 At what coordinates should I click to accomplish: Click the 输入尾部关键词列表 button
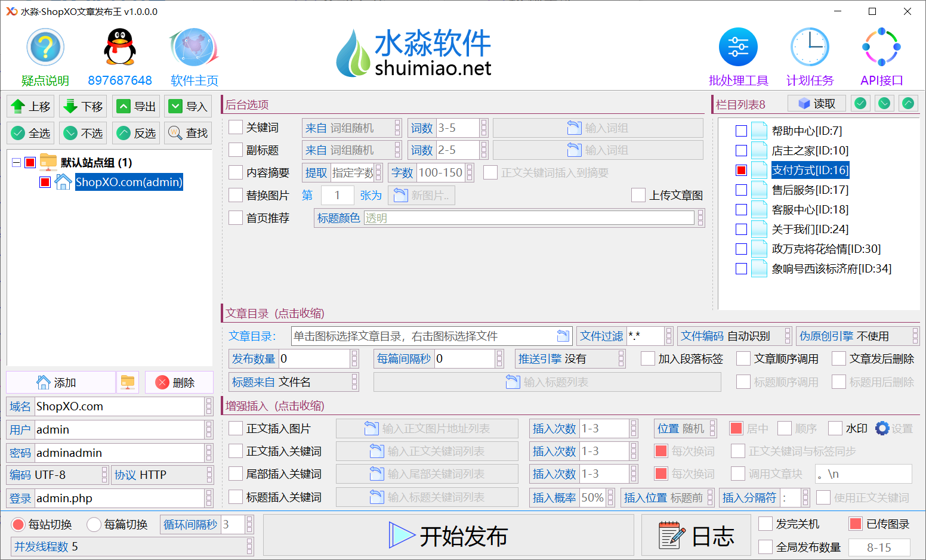click(427, 474)
